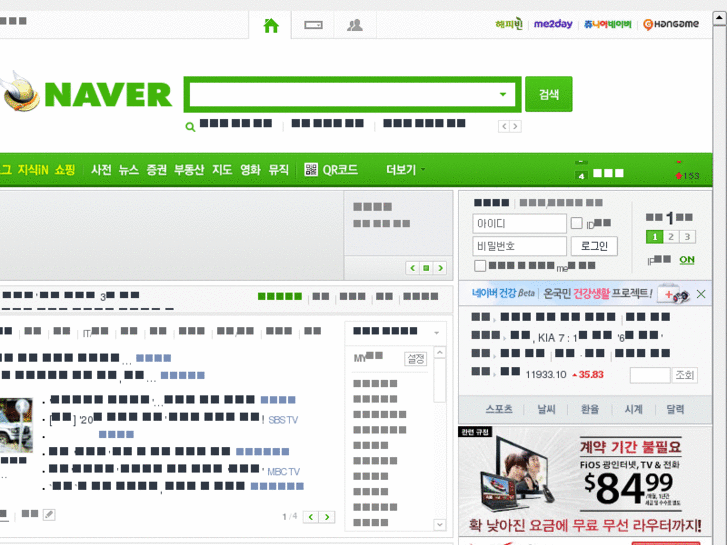Open the FiOS $84.99 advertisement
Screen dimensions: 727x545
coord(585,481)
